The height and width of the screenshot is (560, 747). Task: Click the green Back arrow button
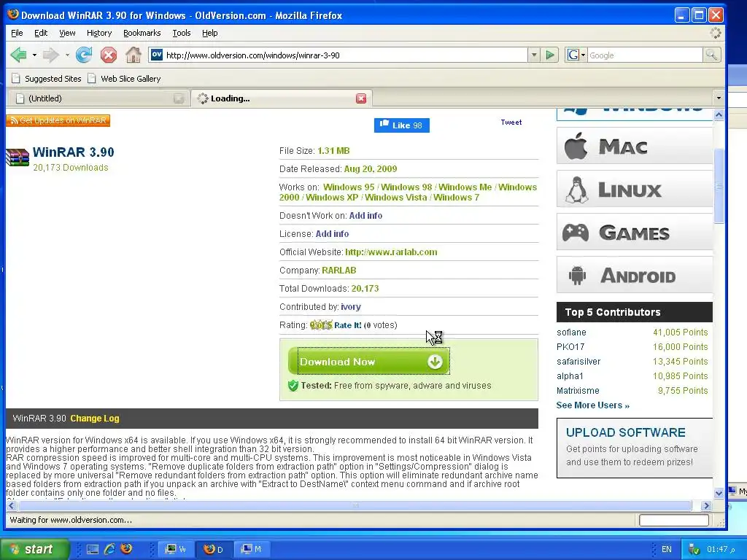coord(18,55)
